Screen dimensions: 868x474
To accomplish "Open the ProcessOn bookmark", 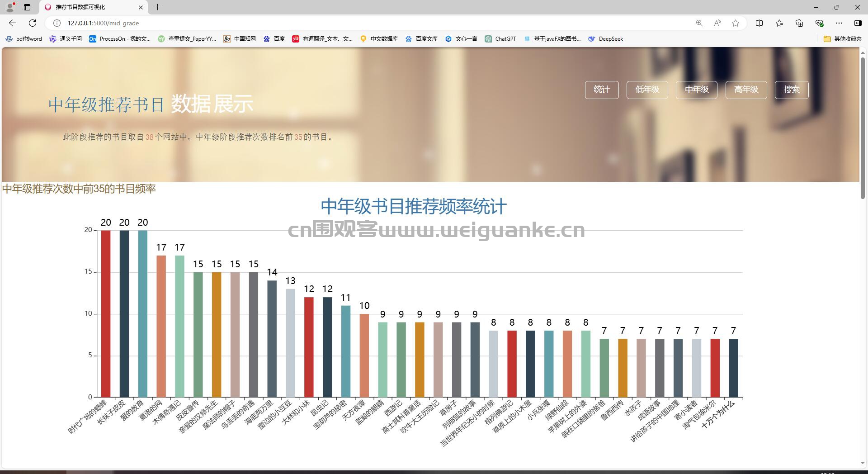I will 120,39.
